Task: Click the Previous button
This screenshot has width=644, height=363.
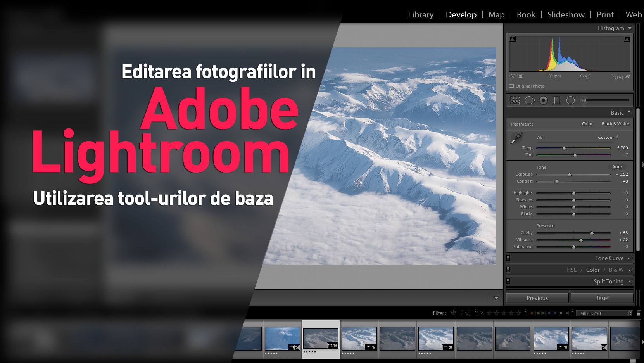Action: [537, 298]
